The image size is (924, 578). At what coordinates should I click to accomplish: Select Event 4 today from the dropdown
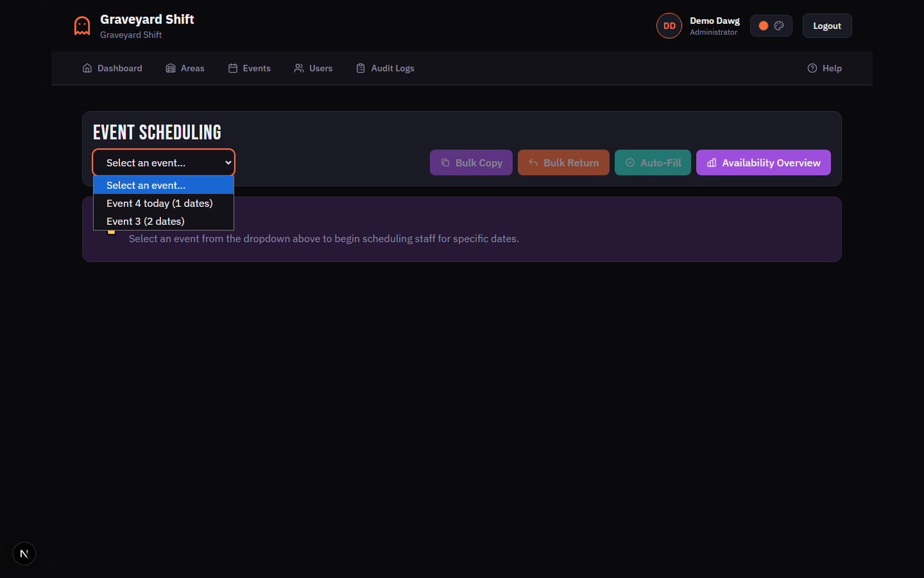tap(159, 203)
